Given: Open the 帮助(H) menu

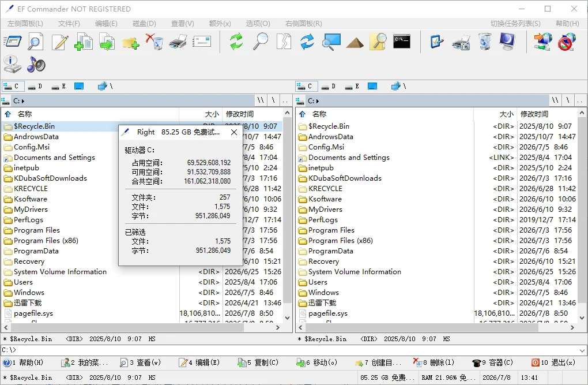Looking at the screenshot, I should pyautogui.click(x=567, y=23).
